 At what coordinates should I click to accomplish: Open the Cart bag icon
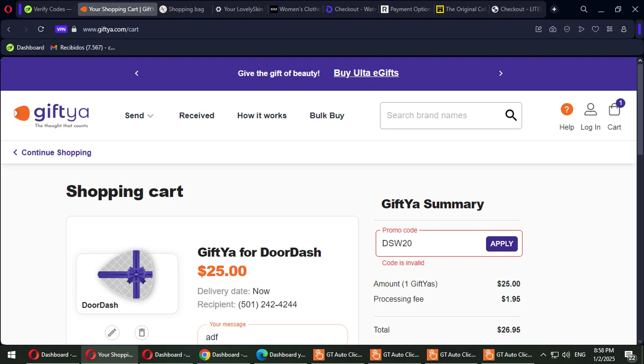614,110
